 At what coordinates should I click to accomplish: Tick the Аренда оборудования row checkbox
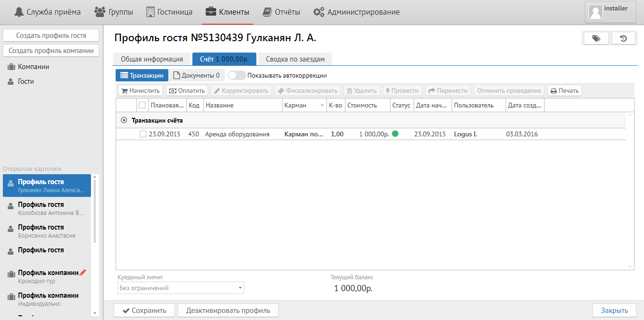[x=143, y=134]
